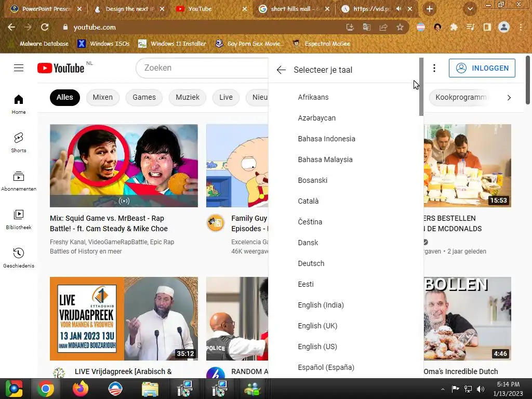Open the Windows 11 Installer bookmark
Screen dimensions: 532x399
click(172, 44)
